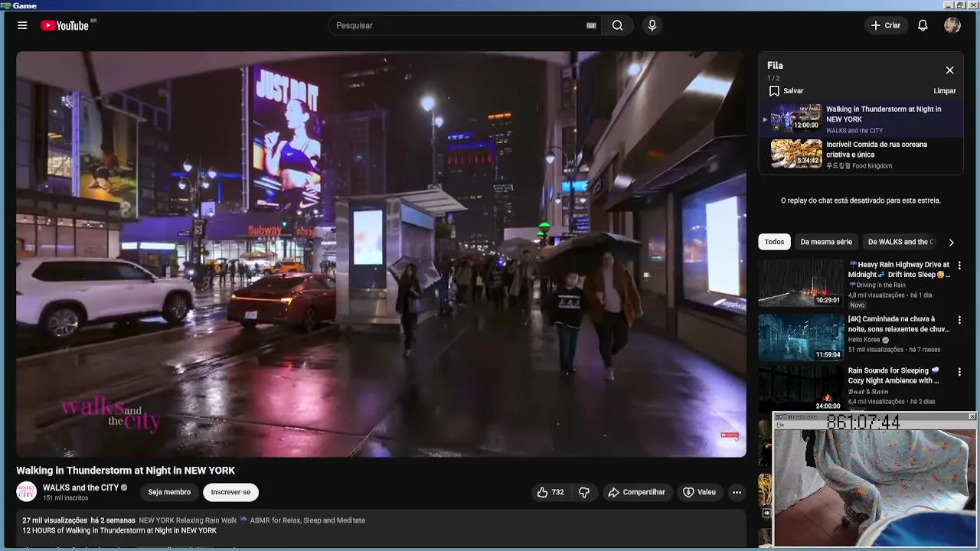Open the YouTube hamburger guide menu
Image resolution: width=980 pixels, height=551 pixels.
[x=22, y=25]
